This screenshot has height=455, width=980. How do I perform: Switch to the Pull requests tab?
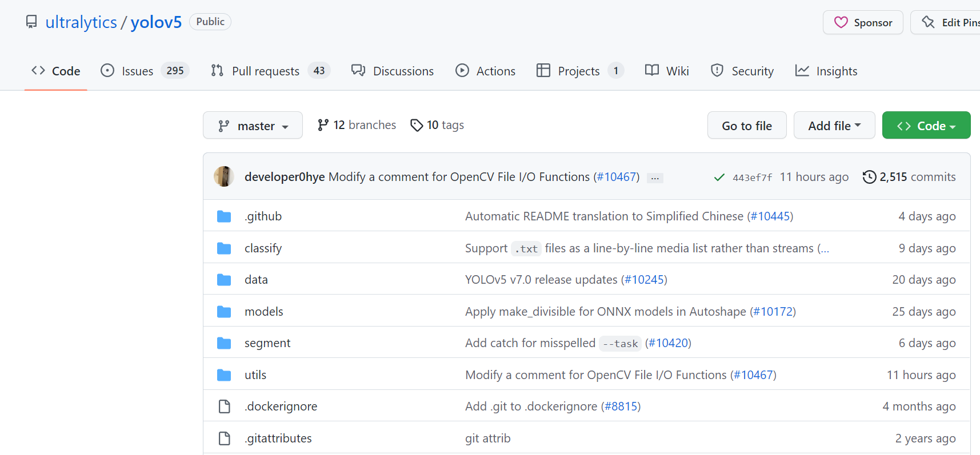click(270, 71)
